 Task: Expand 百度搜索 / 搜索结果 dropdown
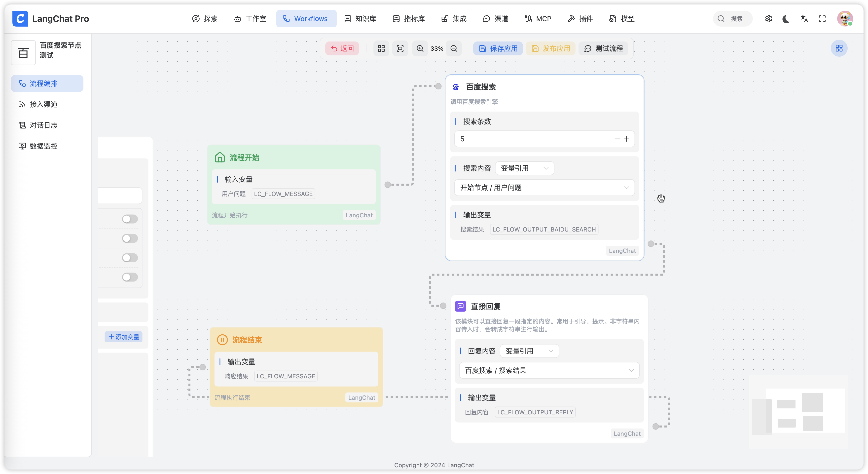549,370
